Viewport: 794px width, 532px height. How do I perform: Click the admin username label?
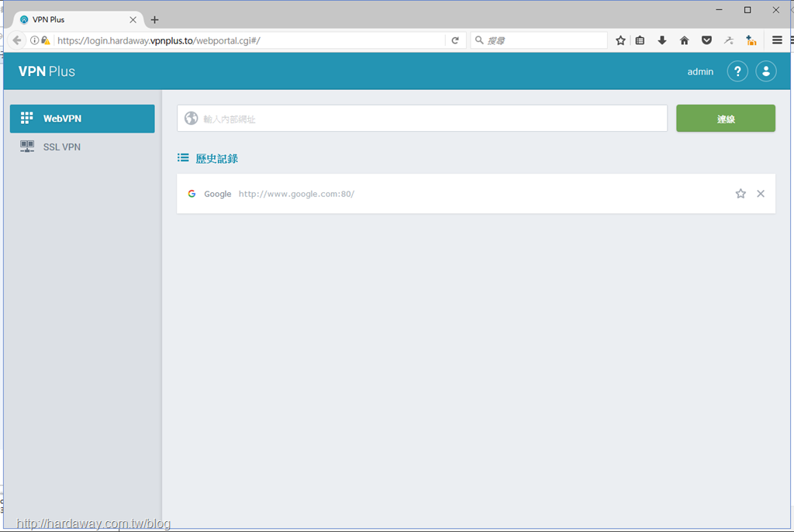[x=700, y=72]
